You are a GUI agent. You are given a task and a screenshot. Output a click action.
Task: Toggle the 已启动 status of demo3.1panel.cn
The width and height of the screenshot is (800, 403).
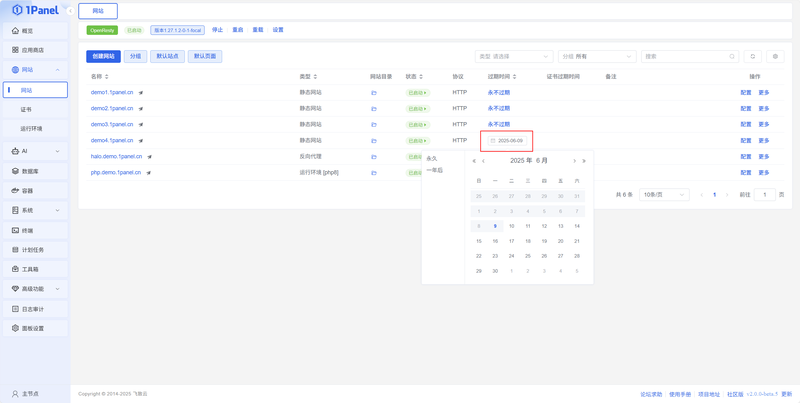pyautogui.click(x=418, y=124)
